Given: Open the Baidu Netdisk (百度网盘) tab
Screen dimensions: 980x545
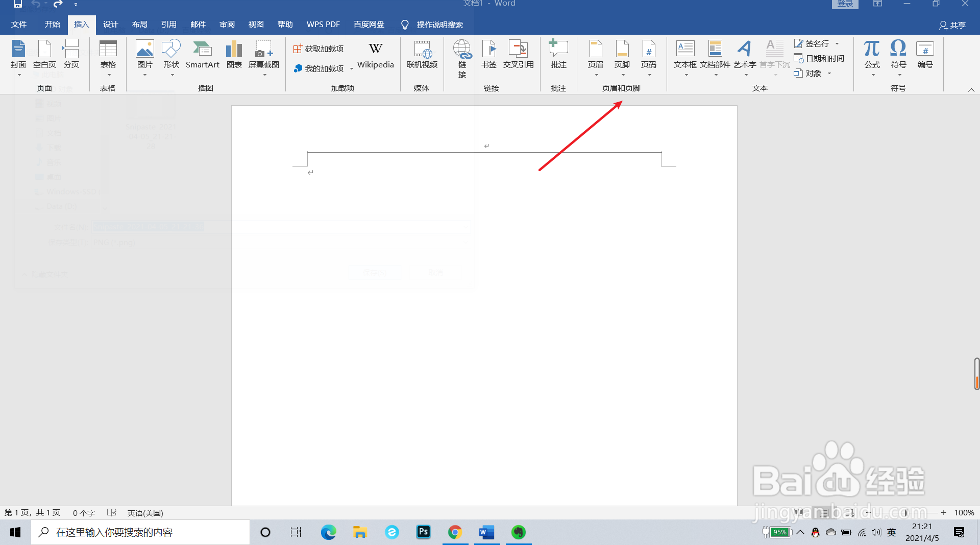Looking at the screenshot, I should 369,25.
